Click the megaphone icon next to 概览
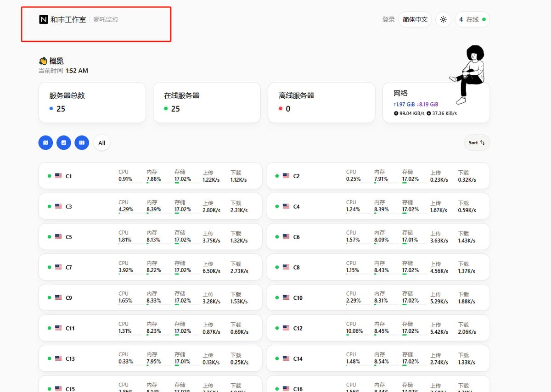551x392 pixels. 42,60
